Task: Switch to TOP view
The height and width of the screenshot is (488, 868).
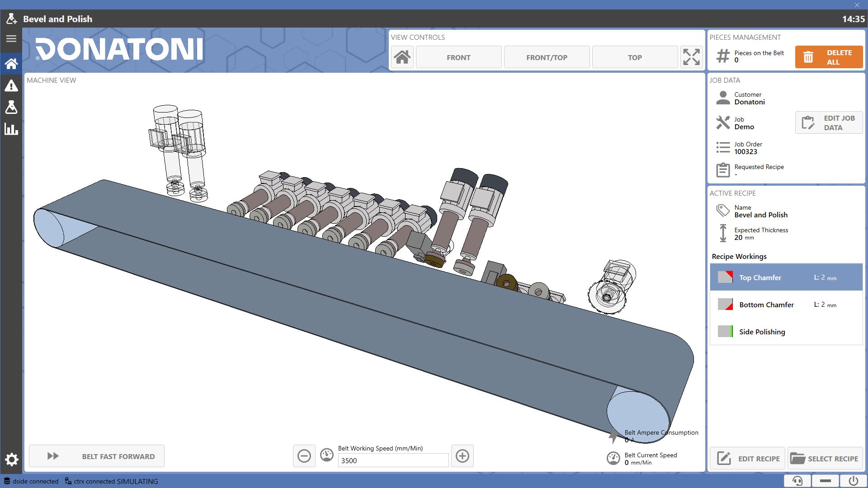Action: tap(635, 57)
